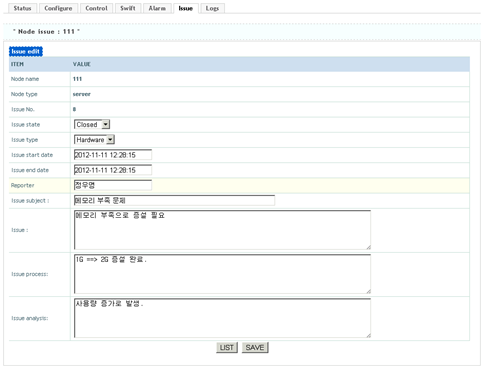Screen dimensions: 483x371
Task: Click the 'Issue end date' label
Action: [x=30, y=170]
